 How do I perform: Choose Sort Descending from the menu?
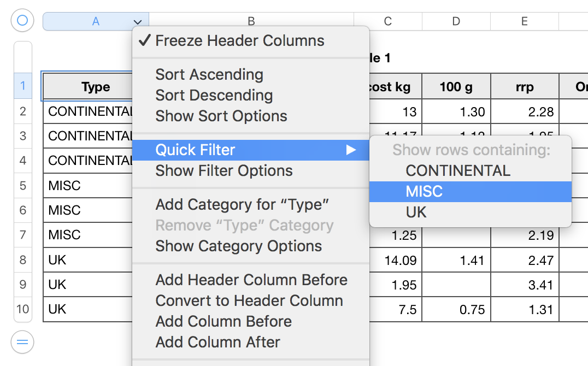[x=214, y=95]
